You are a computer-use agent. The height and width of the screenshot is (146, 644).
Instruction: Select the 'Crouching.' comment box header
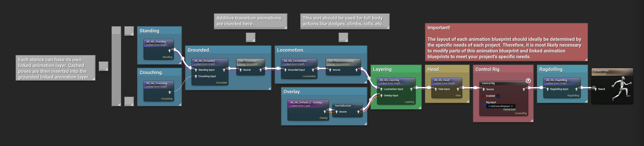click(x=159, y=72)
